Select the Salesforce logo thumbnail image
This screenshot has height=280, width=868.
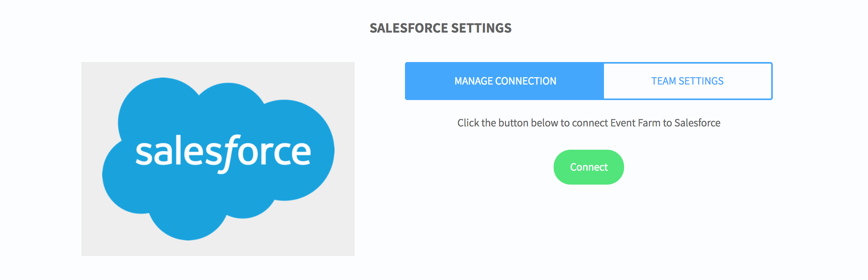[218, 159]
